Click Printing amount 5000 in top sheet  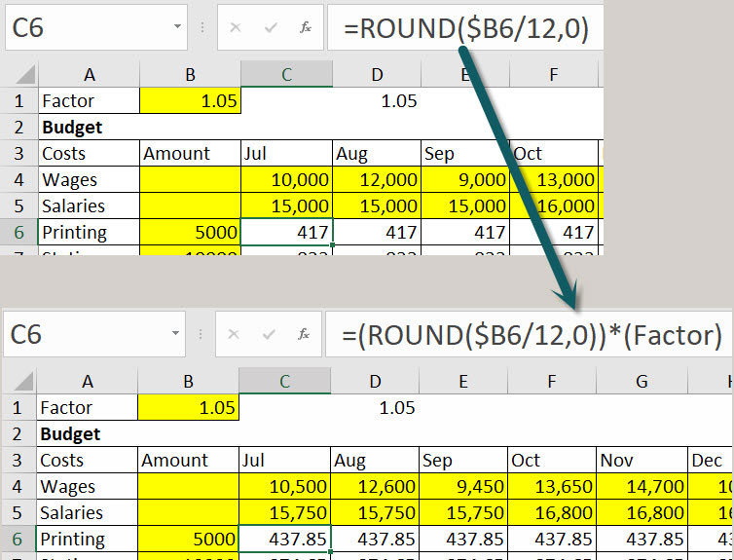click(x=190, y=232)
